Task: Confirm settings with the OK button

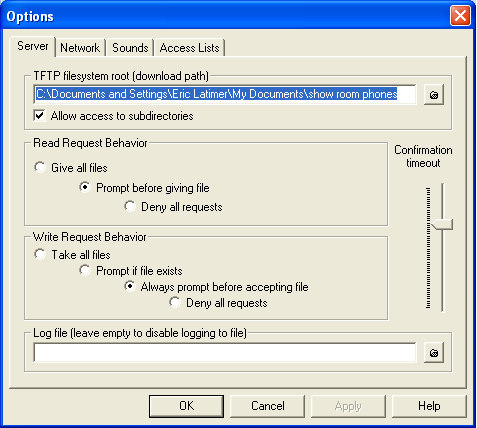Action: tap(186, 406)
